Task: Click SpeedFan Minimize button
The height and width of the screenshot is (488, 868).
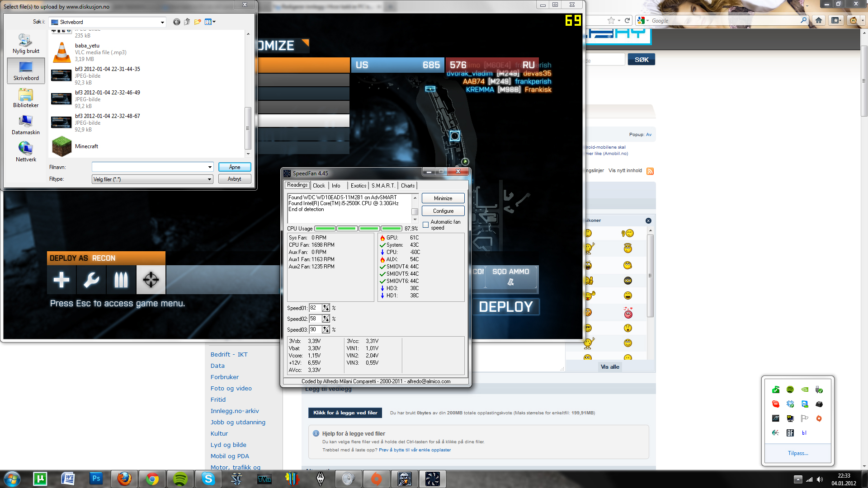Action: tap(443, 198)
